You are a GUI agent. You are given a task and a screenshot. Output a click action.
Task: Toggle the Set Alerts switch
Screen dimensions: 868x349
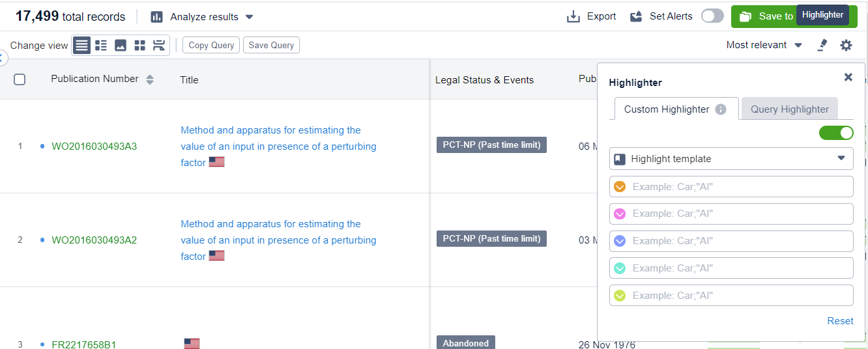[x=712, y=16]
